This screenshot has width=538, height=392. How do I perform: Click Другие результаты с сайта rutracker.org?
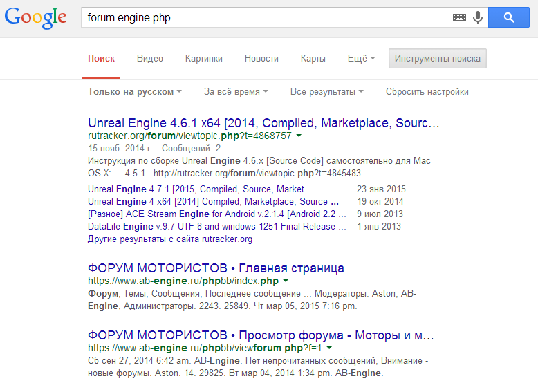click(x=170, y=239)
